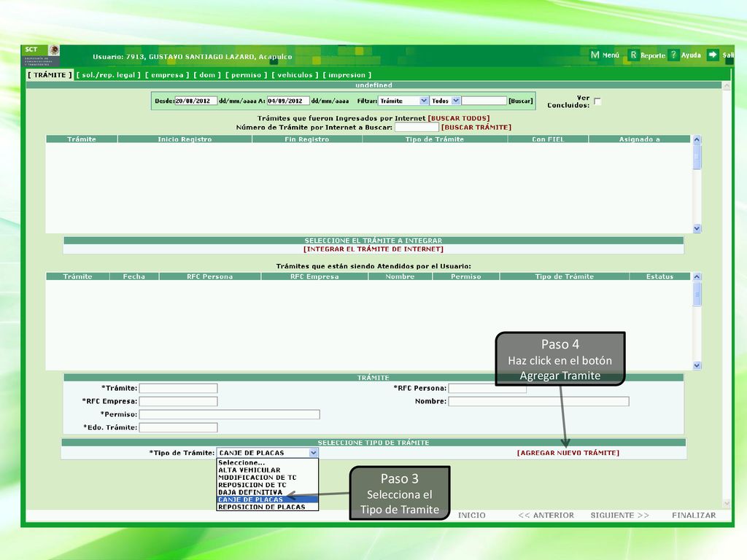Click the A (end date) field
747x560 pixels.
[288, 101]
